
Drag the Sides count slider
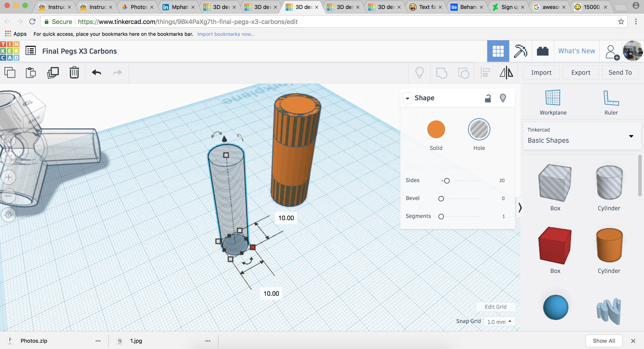[447, 181]
